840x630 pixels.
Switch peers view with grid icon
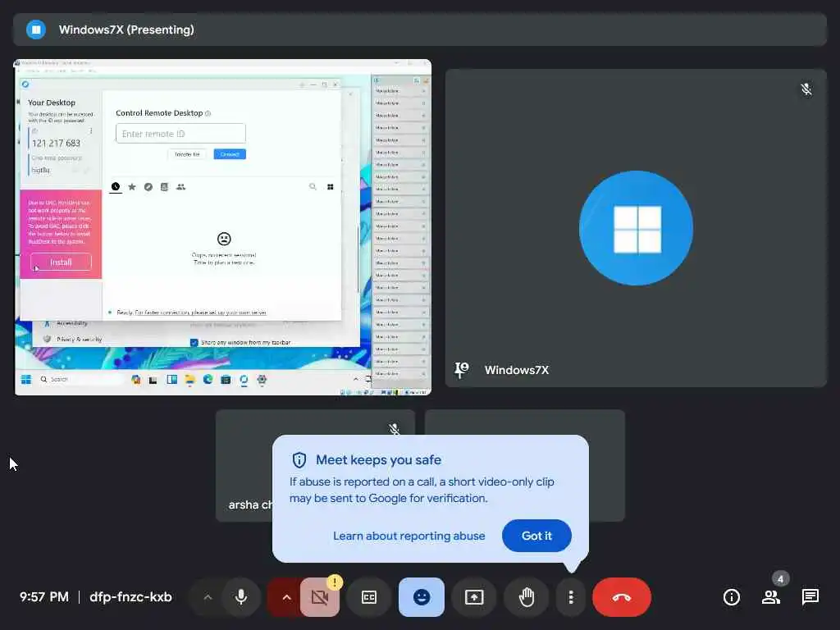(330, 186)
